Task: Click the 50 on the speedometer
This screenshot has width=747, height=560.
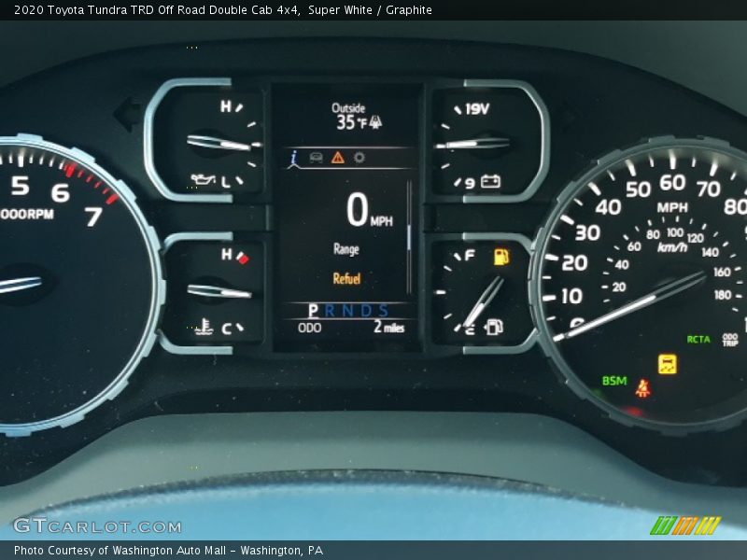Action: [638, 189]
